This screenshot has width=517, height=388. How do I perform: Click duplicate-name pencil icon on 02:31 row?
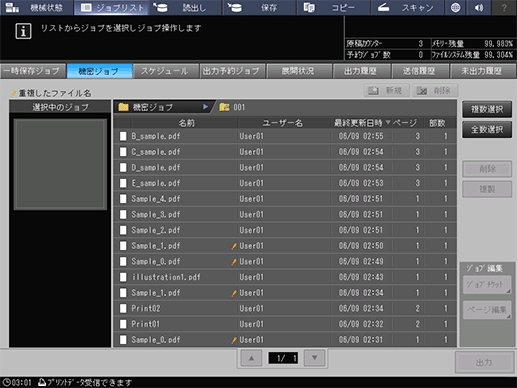pos(234,340)
